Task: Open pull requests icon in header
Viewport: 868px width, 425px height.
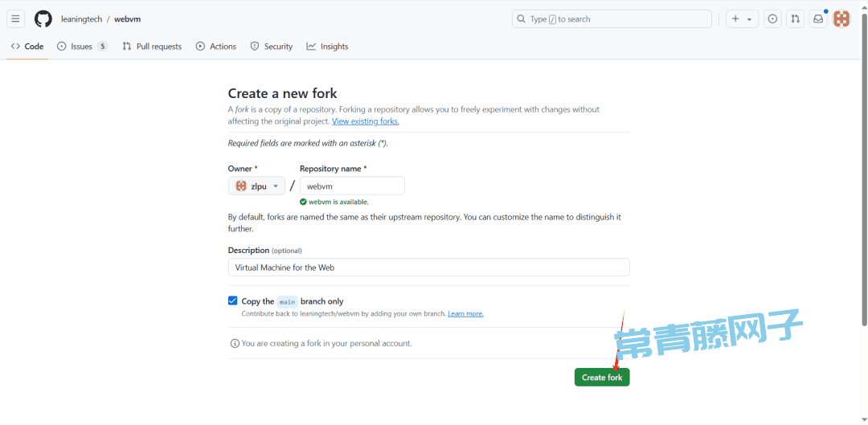Action: (796, 18)
